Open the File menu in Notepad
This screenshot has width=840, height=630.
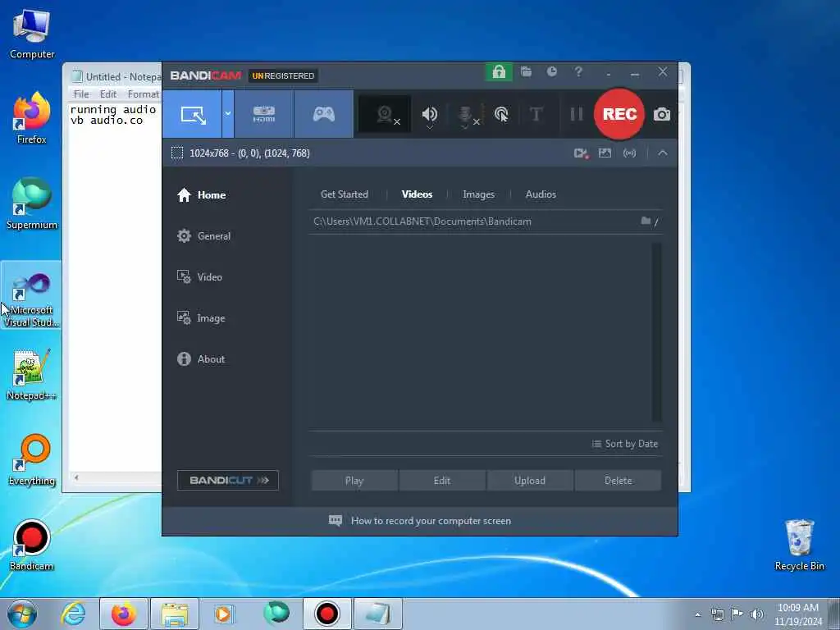coord(81,94)
